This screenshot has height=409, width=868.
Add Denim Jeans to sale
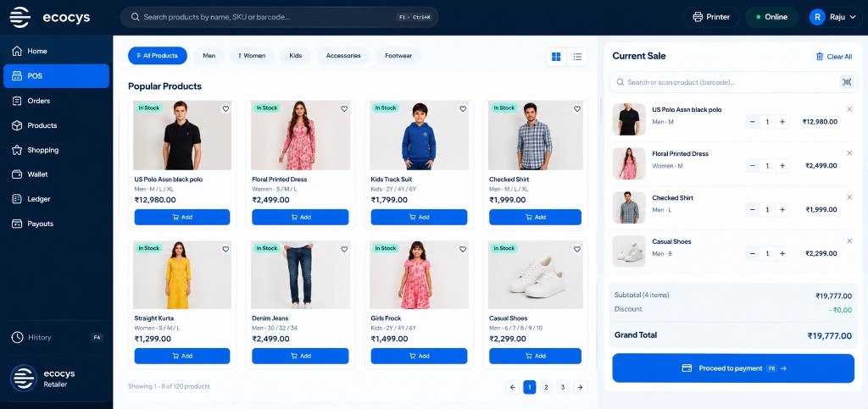(x=300, y=356)
